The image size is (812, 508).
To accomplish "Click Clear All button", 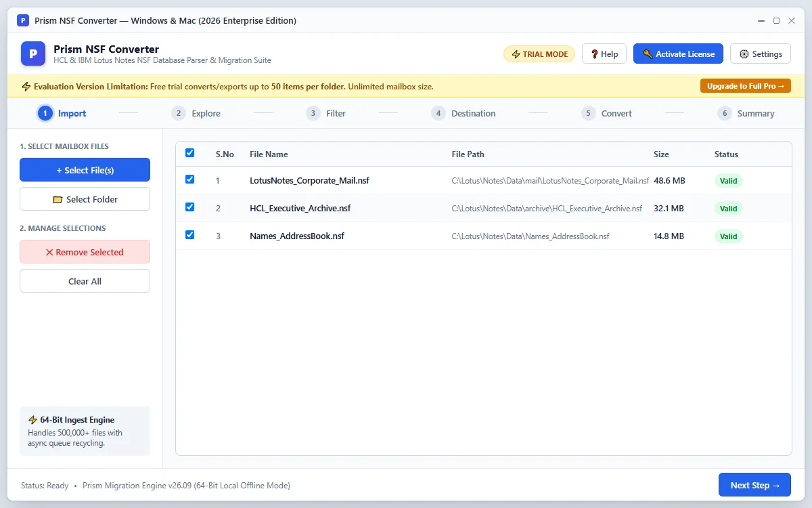I will [x=85, y=281].
